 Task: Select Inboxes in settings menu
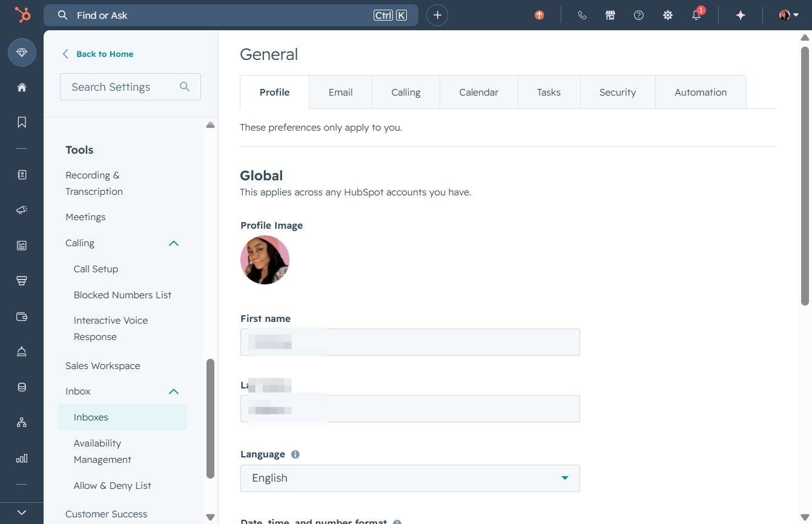pyautogui.click(x=122, y=418)
